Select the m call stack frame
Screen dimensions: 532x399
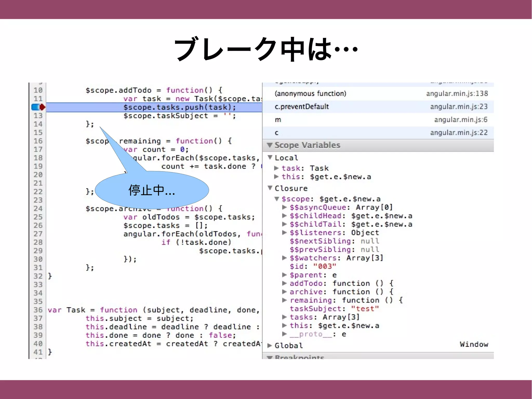[378, 120]
